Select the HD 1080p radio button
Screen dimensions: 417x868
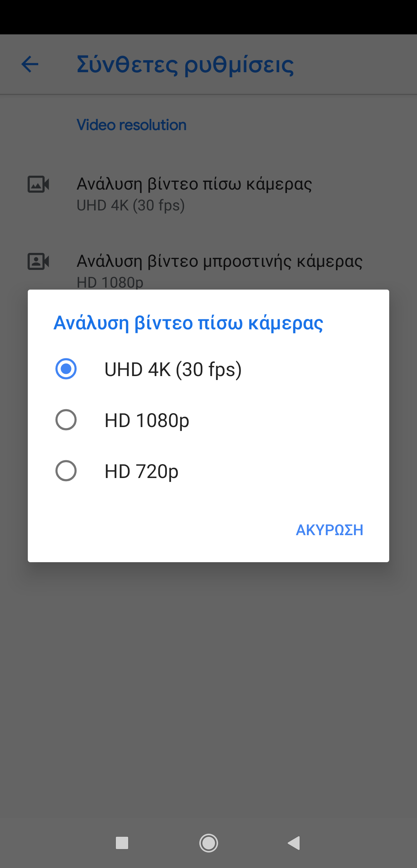pyautogui.click(x=66, y=420)
